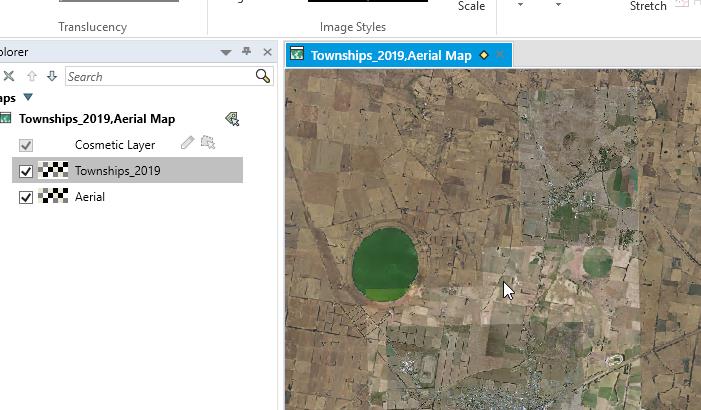Move the layer up with the up arrow

[x=32, y=76]
